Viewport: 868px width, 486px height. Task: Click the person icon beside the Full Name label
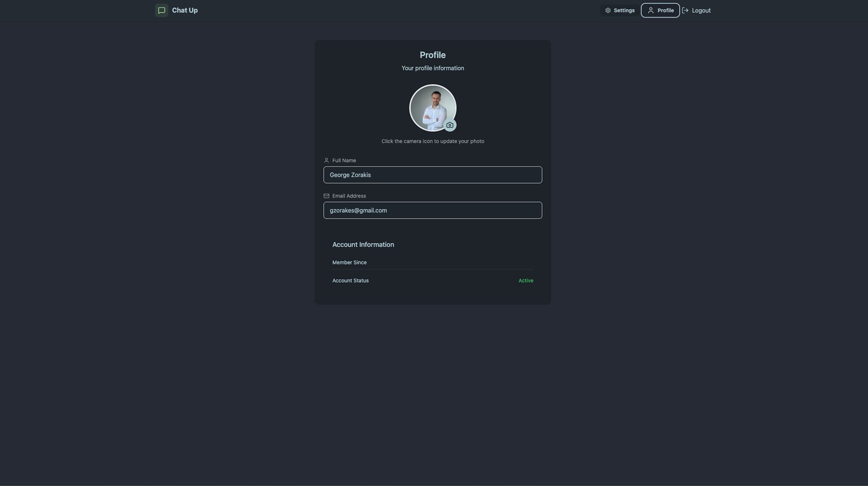[x=326, y=160]
